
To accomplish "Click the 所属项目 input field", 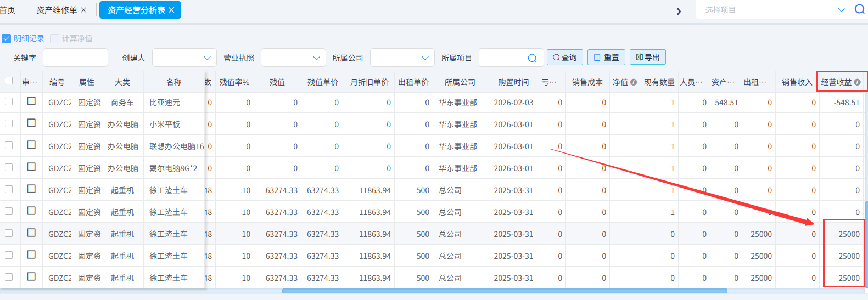I will coord(511,58).
